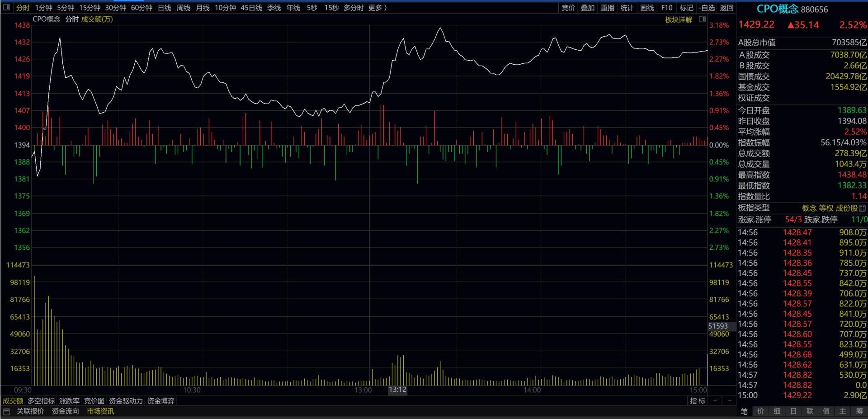
Task: Open the 指标 indicator selector
Action: pos(698,400)
